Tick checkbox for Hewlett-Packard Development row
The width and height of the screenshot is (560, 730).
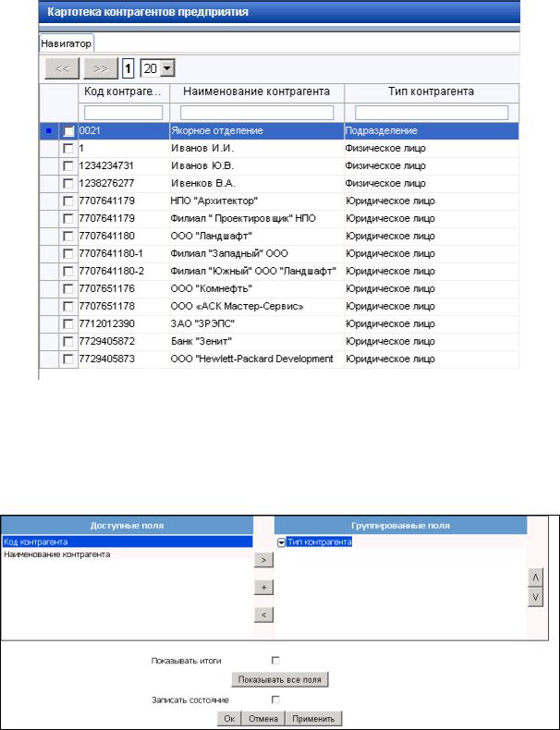[x=68, y=359]
